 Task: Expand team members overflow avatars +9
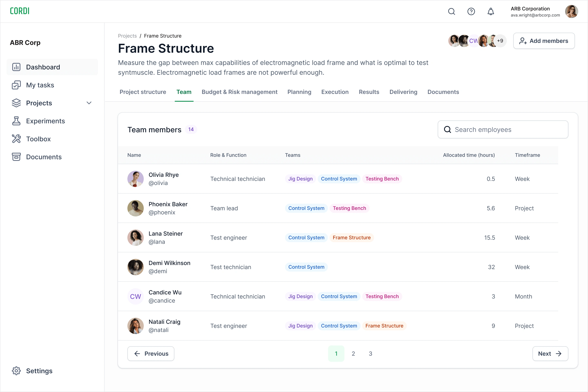(500, 41)
